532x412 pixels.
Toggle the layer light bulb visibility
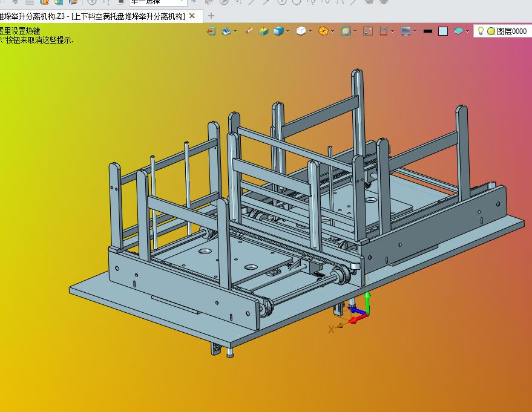(x=481, y=31)
